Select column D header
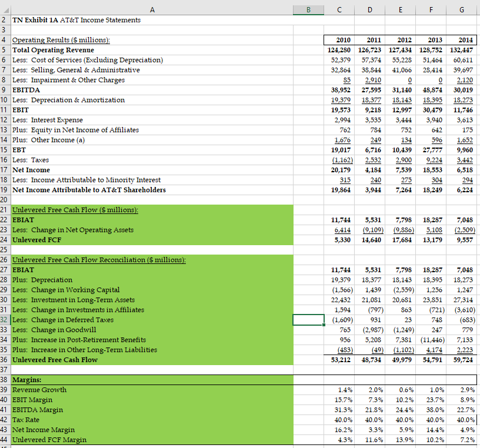This screenshot has height=448, width=480. (370, 10)
